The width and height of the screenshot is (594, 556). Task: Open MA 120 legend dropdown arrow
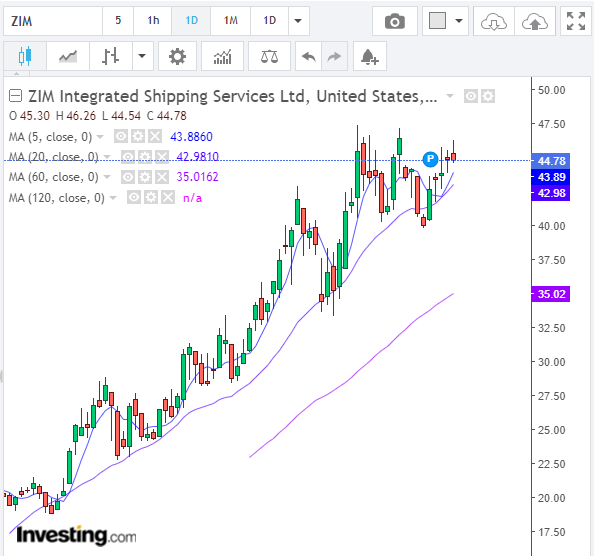click(x=113, y=197)
